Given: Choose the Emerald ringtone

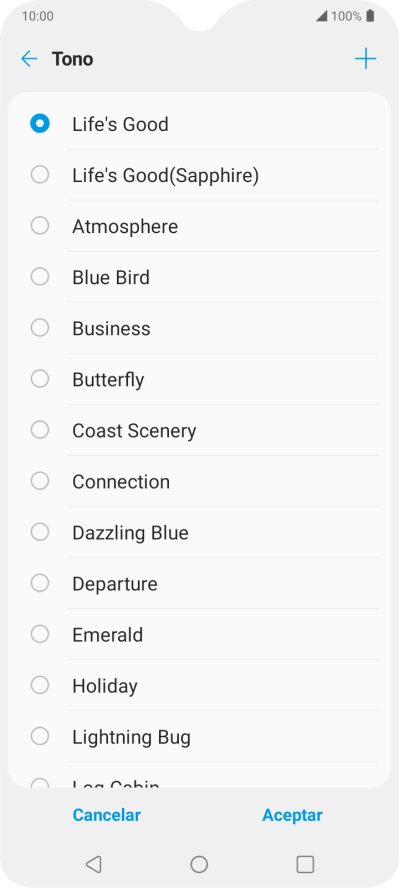Looking at the screenshot, I should (199, 634).
